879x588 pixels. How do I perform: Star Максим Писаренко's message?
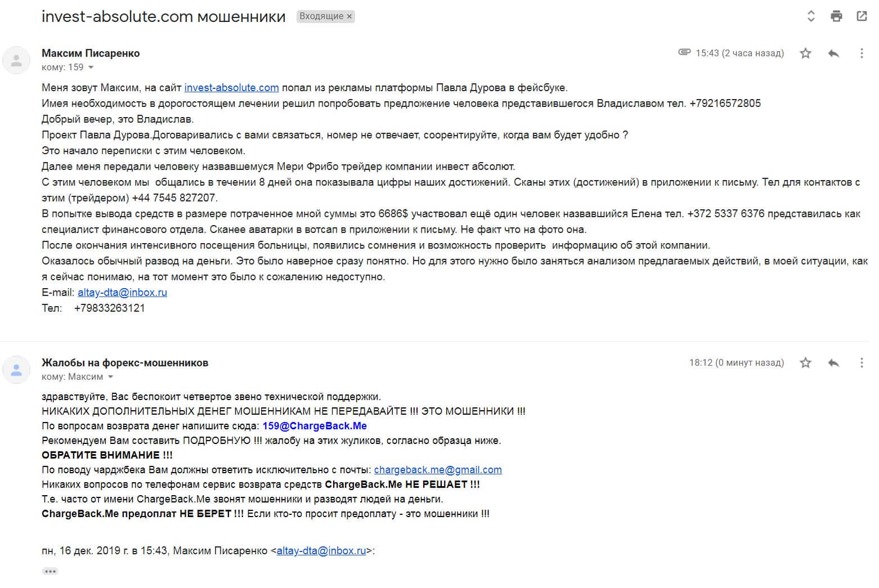(x=806, y=53)
